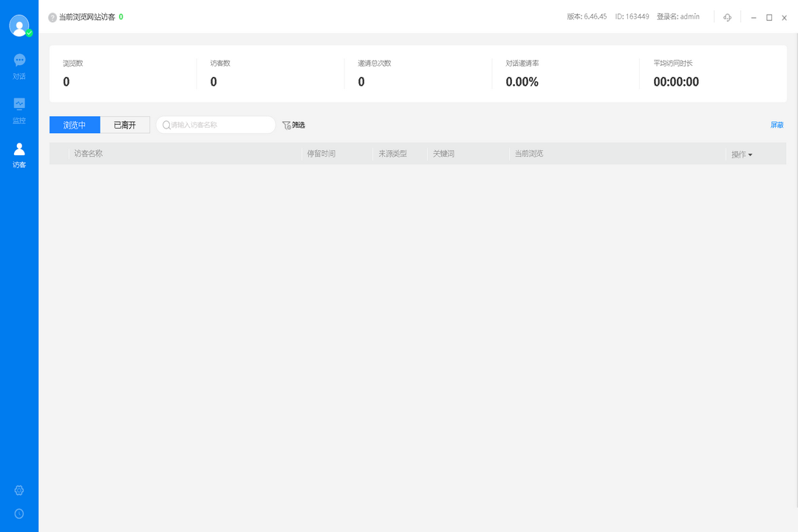The image size is (798, 532).
Task: Click the 来源类型 column header
Action: click(392, 154)
